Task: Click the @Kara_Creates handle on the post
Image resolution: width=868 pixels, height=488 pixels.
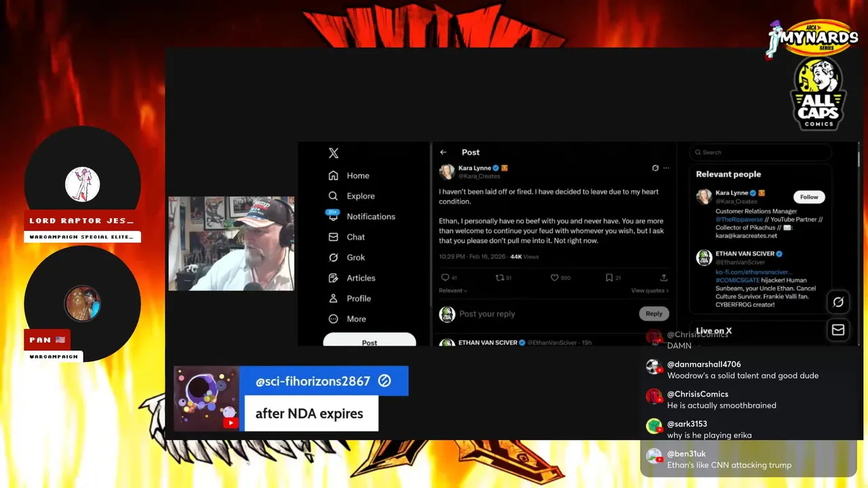Action: (x=479, y=176)
